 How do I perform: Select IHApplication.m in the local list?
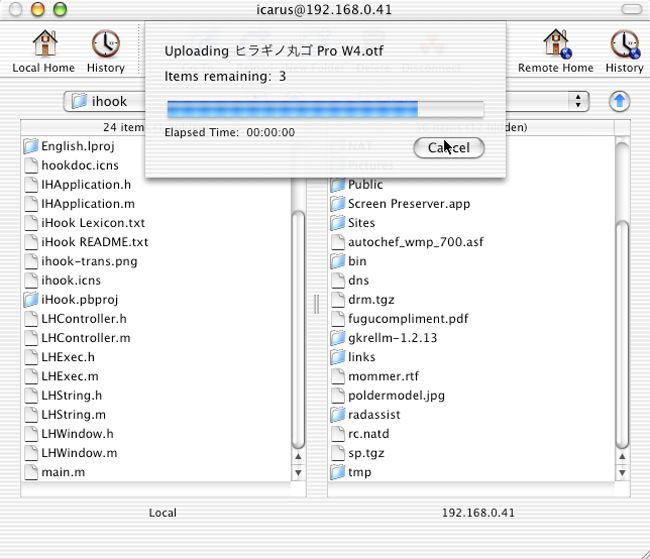point(88,204)
